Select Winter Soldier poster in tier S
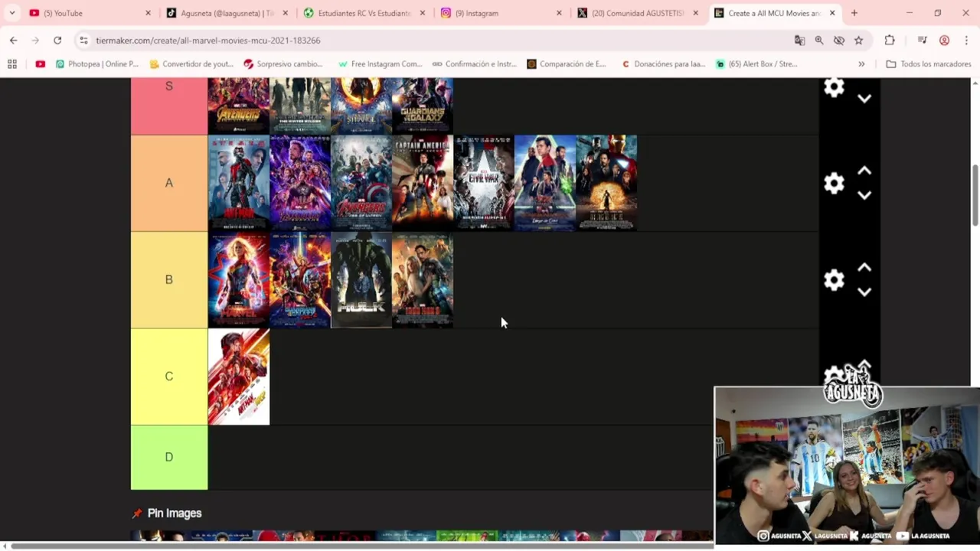This screenshot has height=551, width=980. coord(300,106)
